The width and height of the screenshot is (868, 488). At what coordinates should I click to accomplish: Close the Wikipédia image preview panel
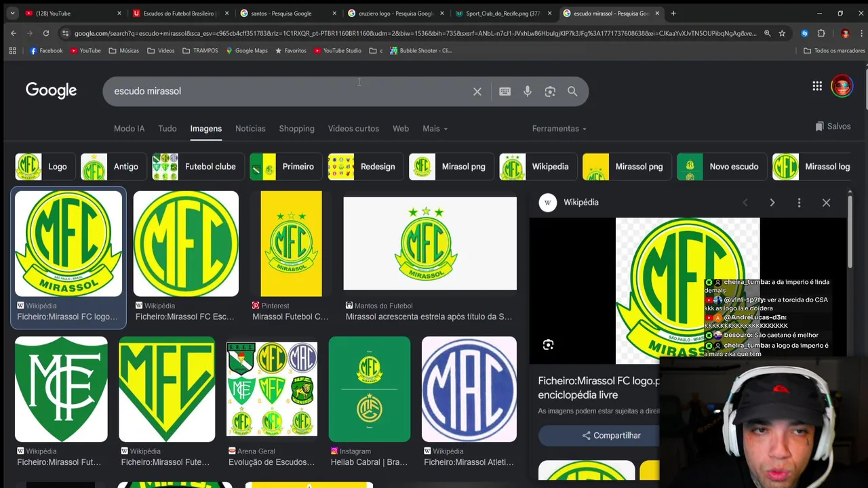[826, 203]
